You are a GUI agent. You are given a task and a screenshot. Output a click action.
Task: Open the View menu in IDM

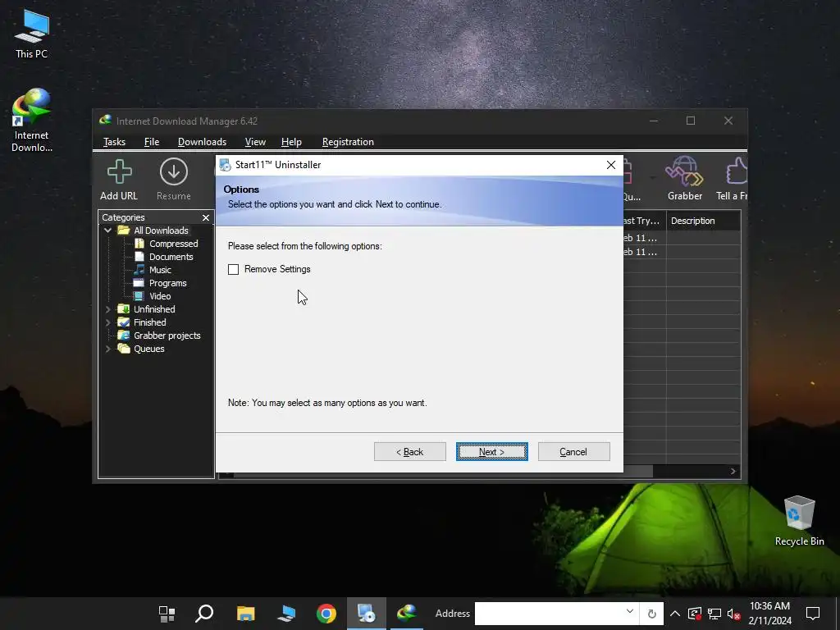(x=255, y=142)
